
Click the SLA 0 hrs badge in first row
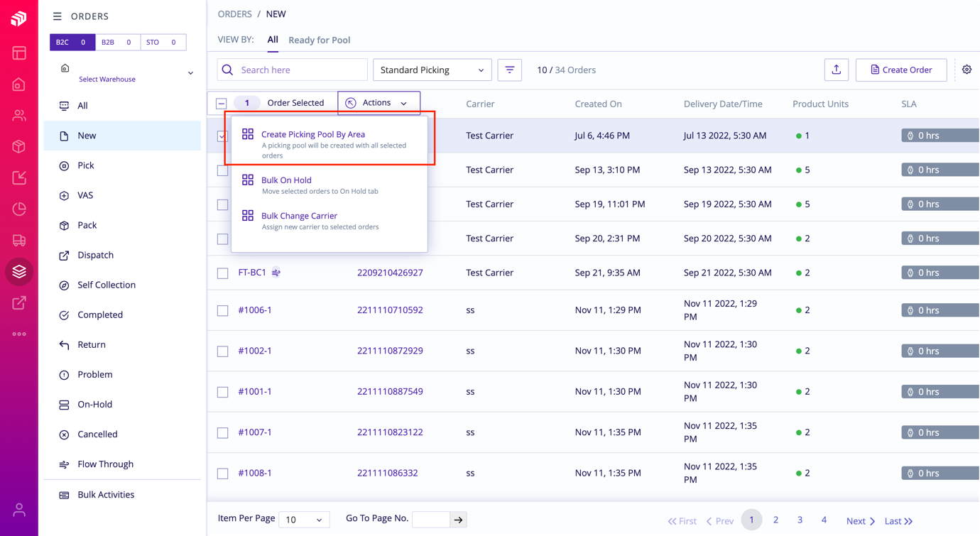coord(940,136)
